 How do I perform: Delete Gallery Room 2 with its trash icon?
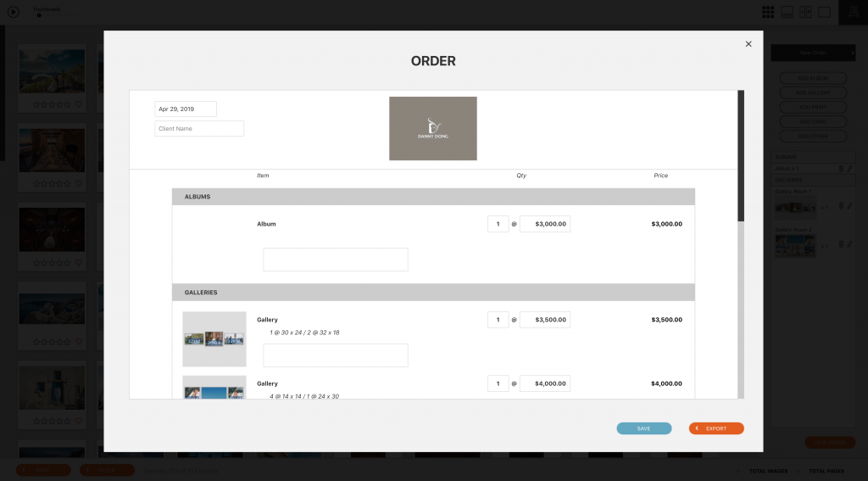click(x=841, y=243)
